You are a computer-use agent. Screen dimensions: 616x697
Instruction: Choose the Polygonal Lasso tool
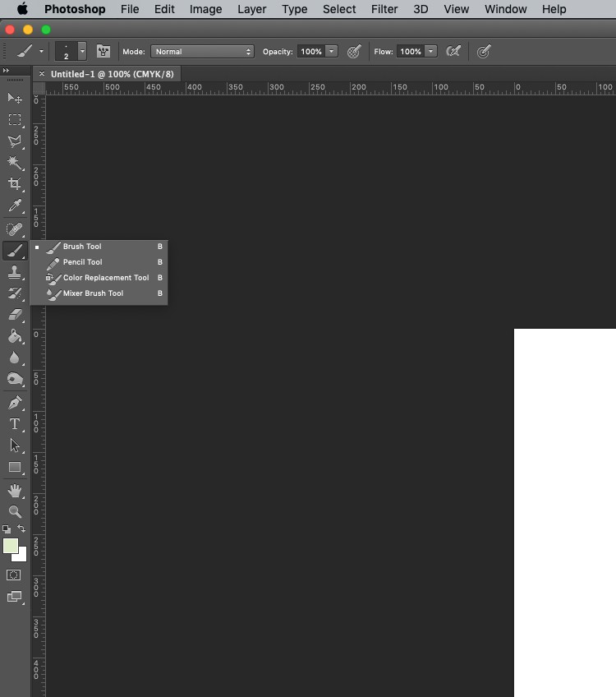point(15,141)
